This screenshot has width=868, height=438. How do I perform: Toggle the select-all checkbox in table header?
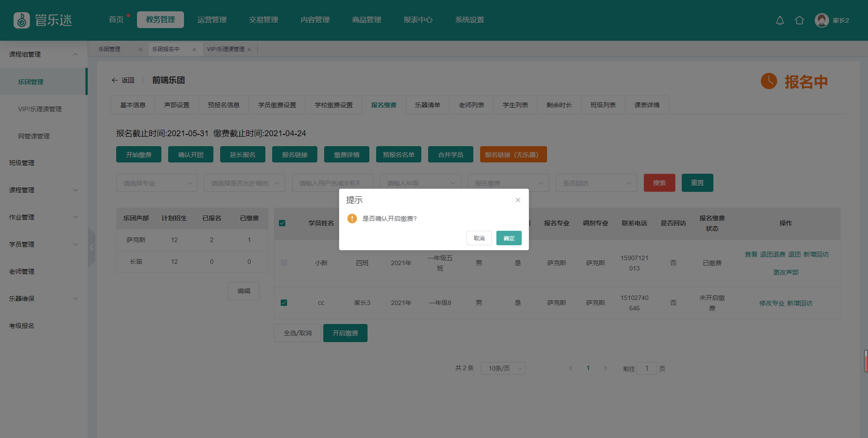point(282,223)
